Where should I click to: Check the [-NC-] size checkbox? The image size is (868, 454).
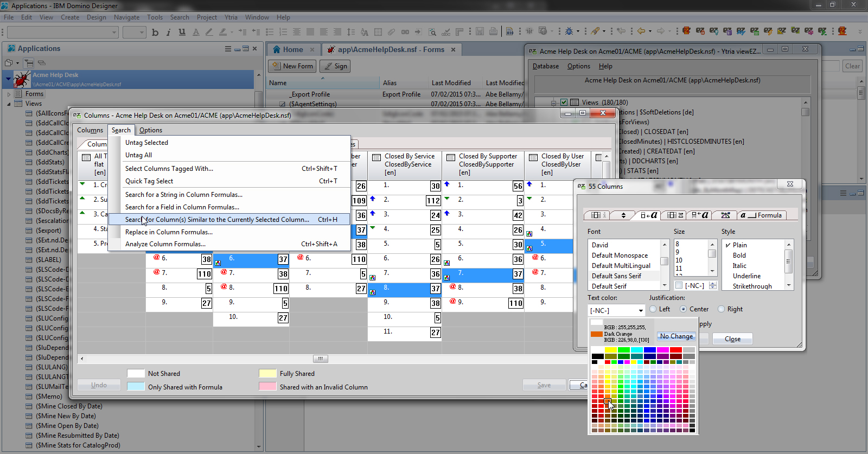click(x=679, y=285)
